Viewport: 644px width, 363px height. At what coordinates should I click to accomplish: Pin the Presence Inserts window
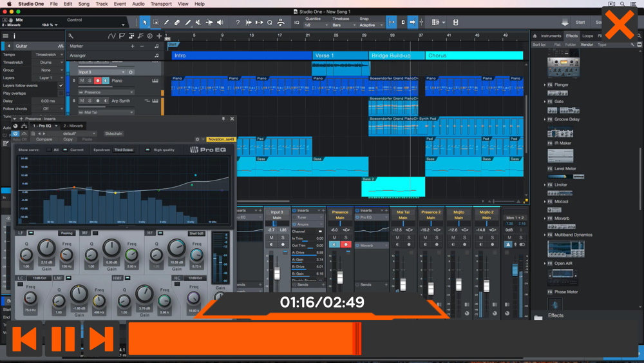(x=223, y=119)
